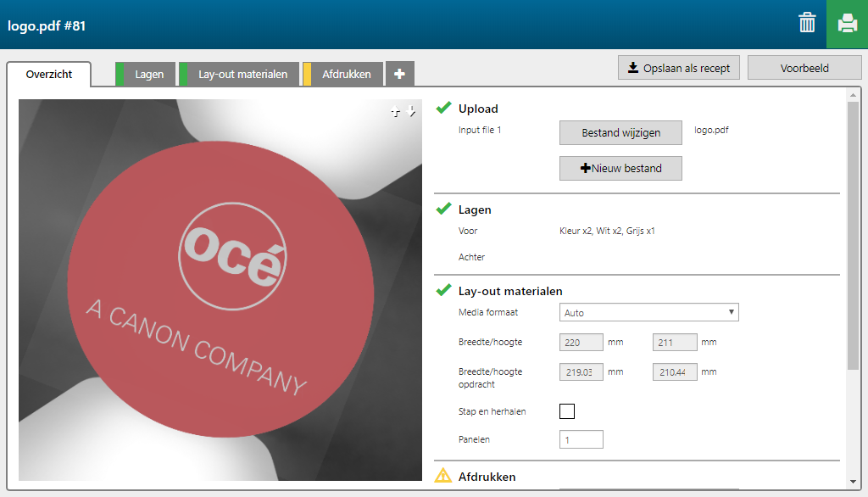This screenshot has height=497, width=868.
Task: Click the scrollbar down arrow
Action: (853, 482)
